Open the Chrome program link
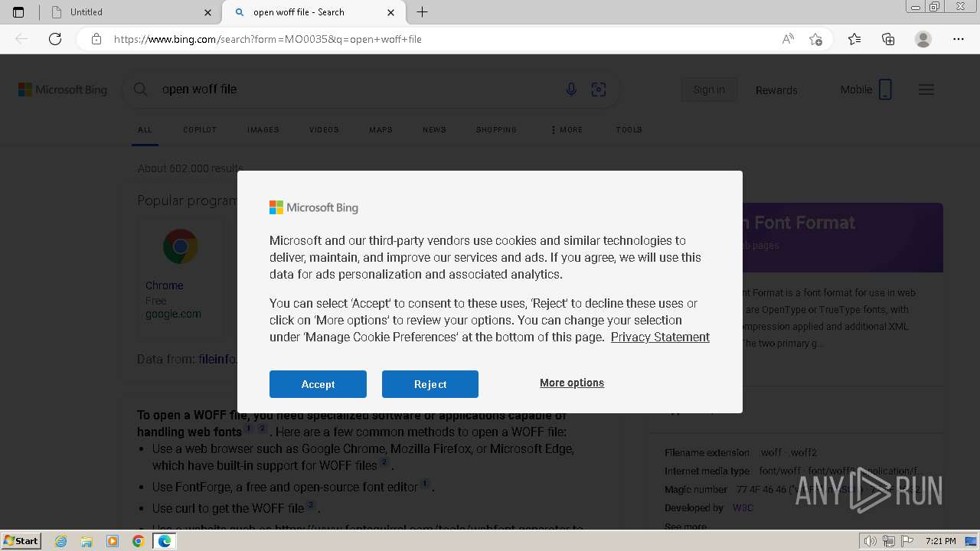The image size is (980, 551). (165, 285)
